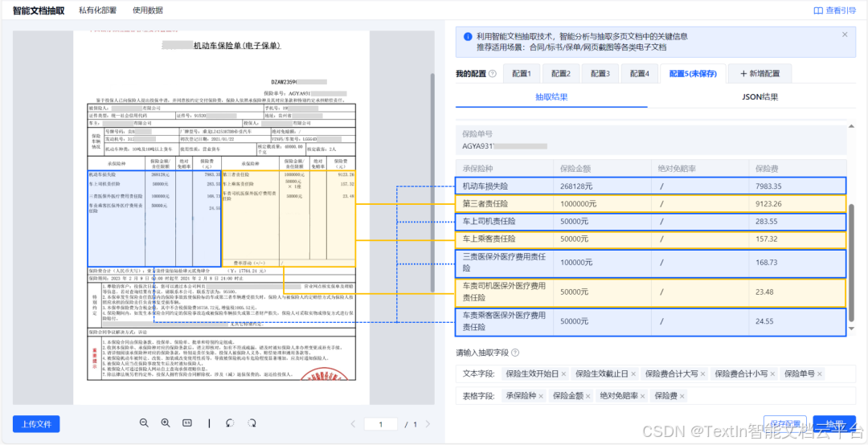The height and width of the screenshot is (445, 868).
Task: Add a new config with 新增配置
Action: (x=760, y=74)
